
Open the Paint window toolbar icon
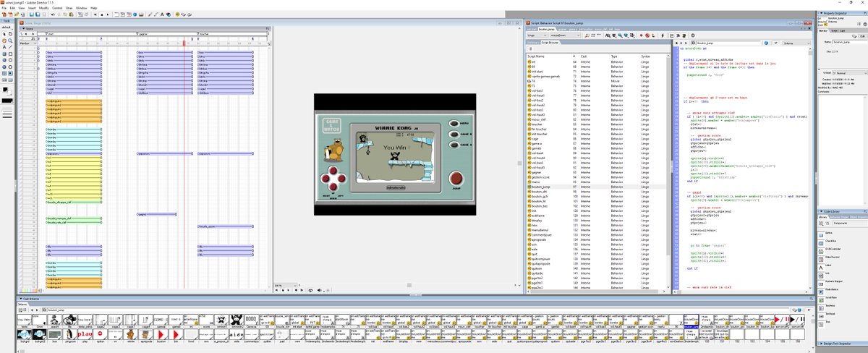pos(150,14)
